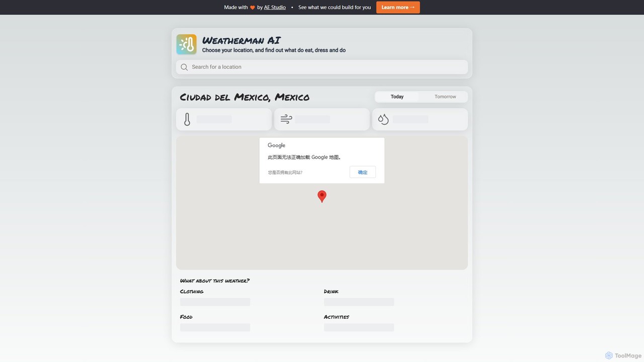Click the thermometer temperature icon
The height and width of the screenshot is (362, 644).
[x=187, y=119]
